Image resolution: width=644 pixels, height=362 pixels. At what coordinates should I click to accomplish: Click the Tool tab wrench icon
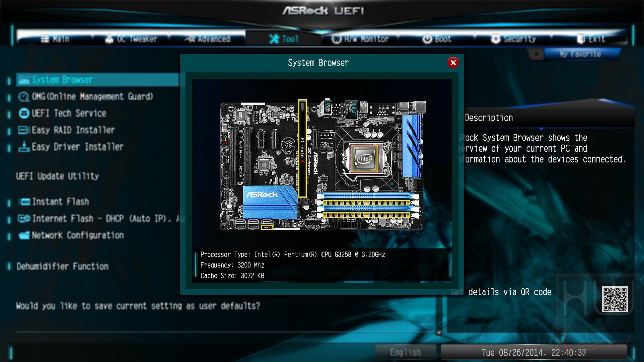click(274, 39)
